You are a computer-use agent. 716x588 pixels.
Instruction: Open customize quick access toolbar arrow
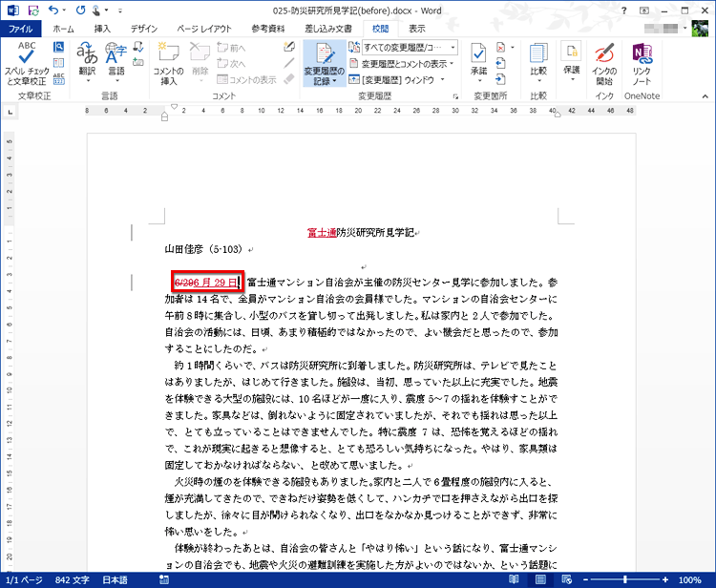coord(120,10)
